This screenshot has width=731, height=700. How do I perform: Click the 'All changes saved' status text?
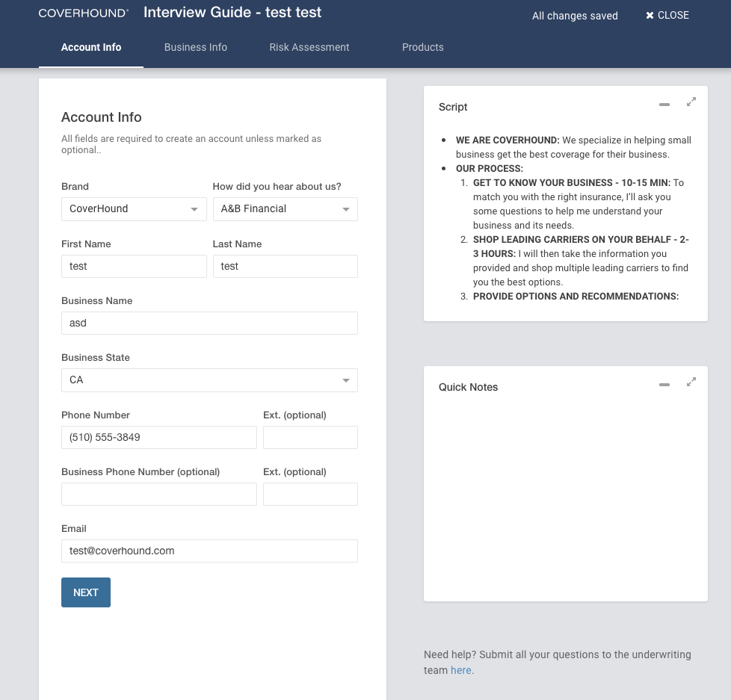pos(575,16)
